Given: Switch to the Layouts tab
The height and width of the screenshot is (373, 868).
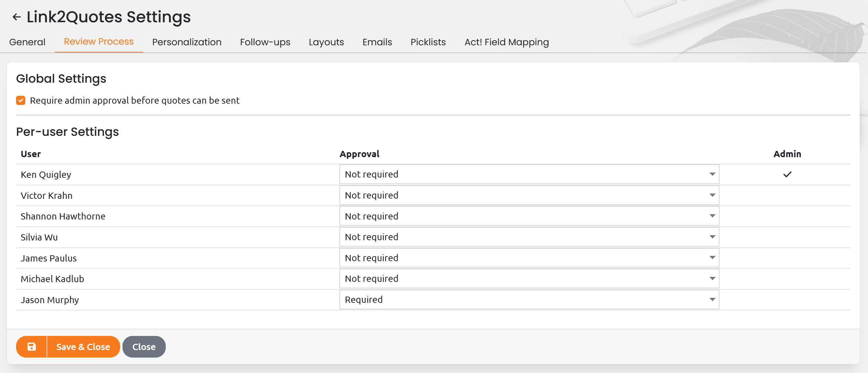Looking at the screenshot, I should coord(326,42).
